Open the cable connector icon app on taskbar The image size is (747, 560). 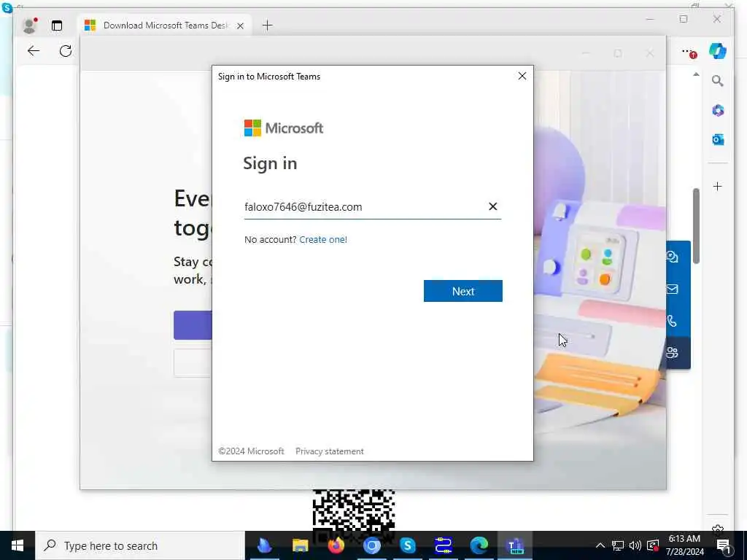pos(444,545)
